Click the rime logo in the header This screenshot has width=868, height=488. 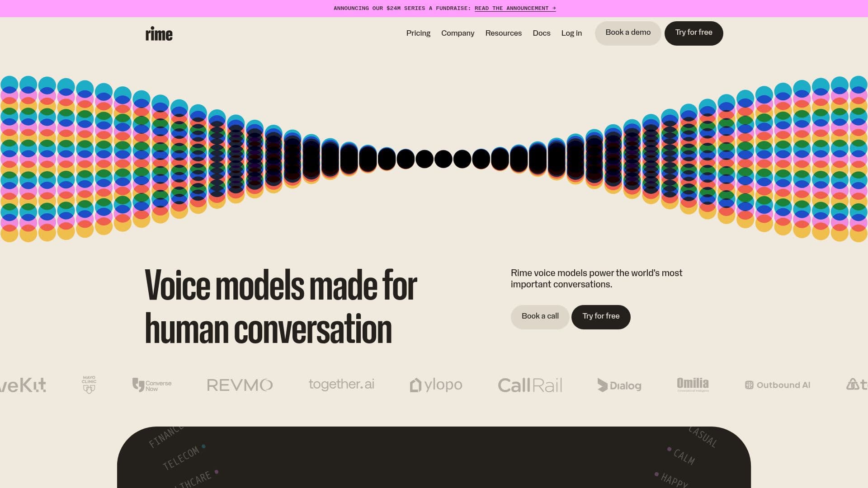pyautogui.click(x=159, y=33)
